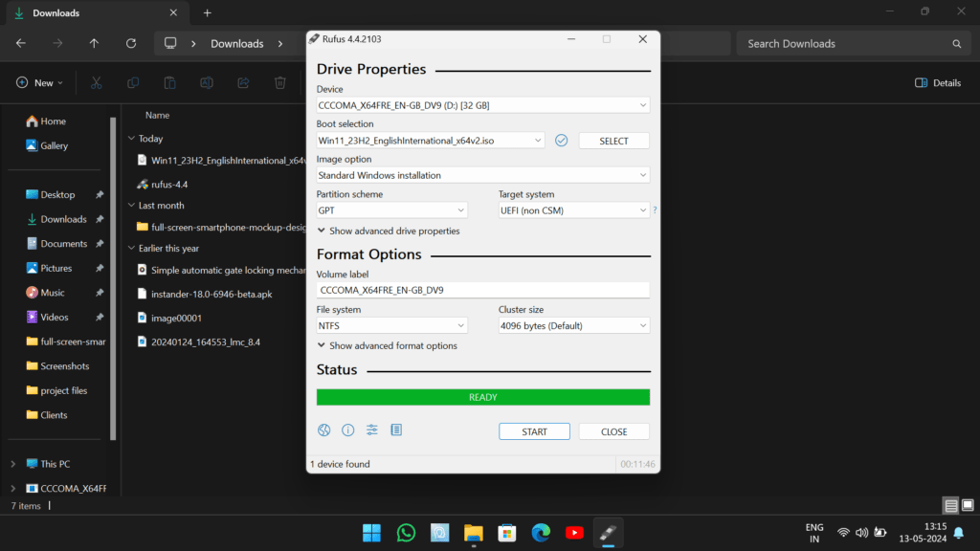Open the Partition scheme GPT dropdown
The image size is (980, 551).
[391, 210]
